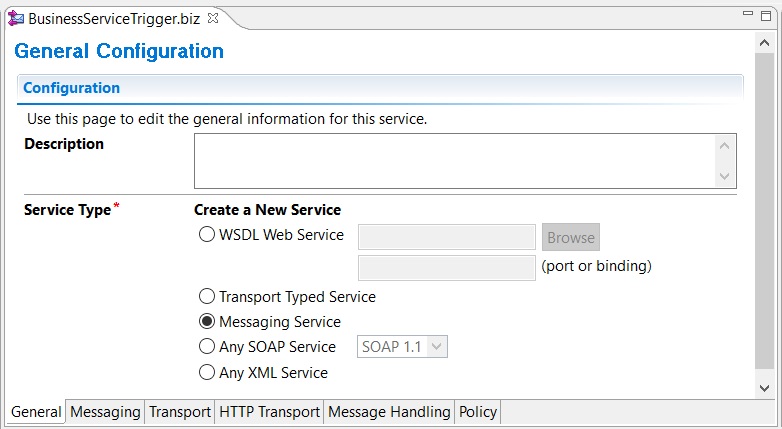Select WSDL Web Service radio option
Viewport: 782px width, 429px height.
point(206,234)
